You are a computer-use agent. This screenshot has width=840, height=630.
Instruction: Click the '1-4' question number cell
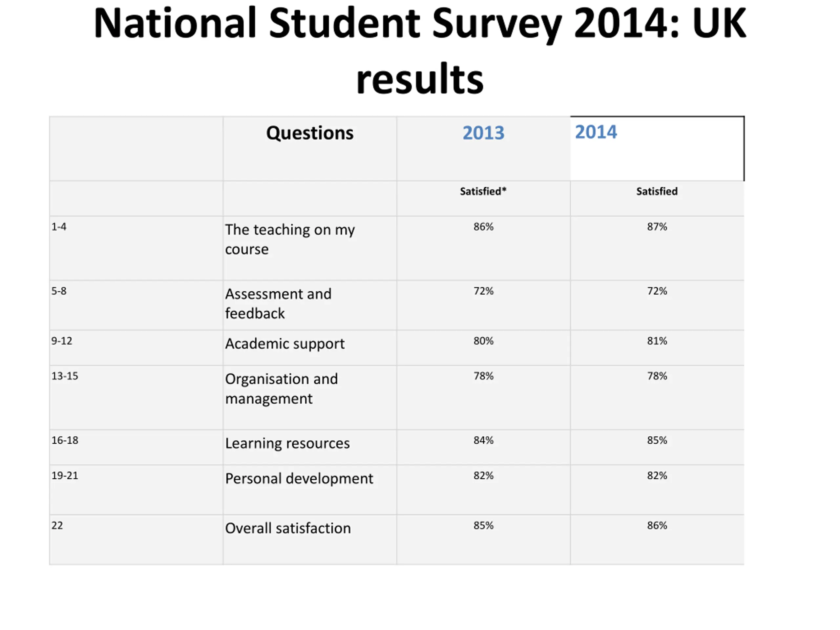[x=136, y=248]
